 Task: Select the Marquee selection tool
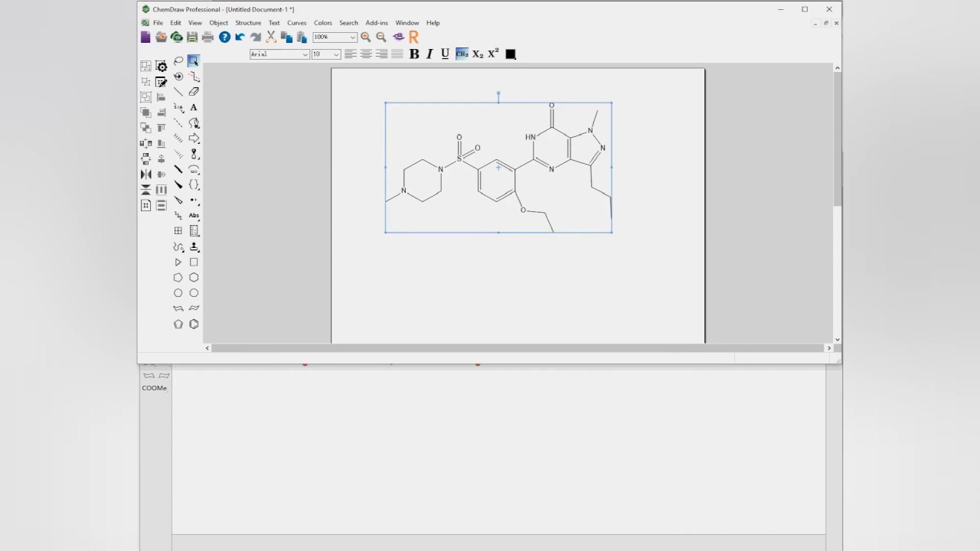(x=194, y=61)
